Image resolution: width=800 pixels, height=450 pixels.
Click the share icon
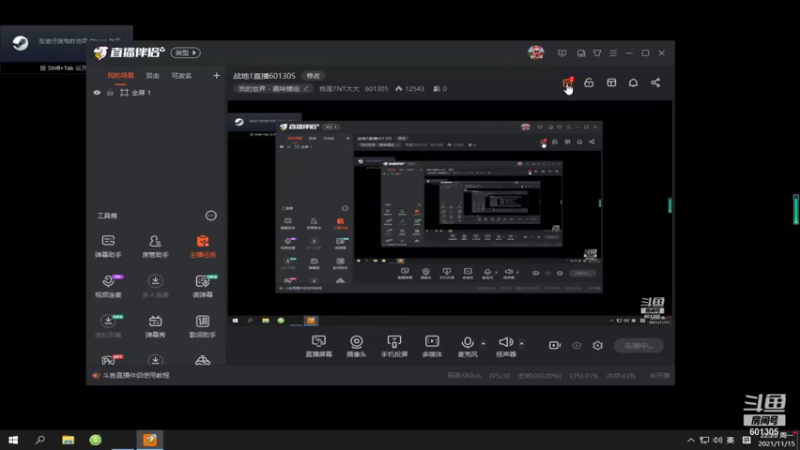click(x=656, y=83)
